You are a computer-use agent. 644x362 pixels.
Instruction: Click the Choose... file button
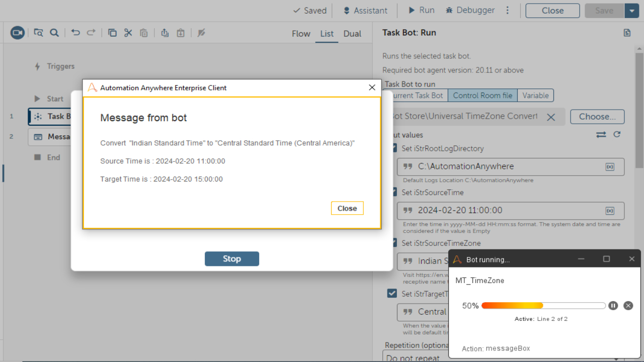597,117
